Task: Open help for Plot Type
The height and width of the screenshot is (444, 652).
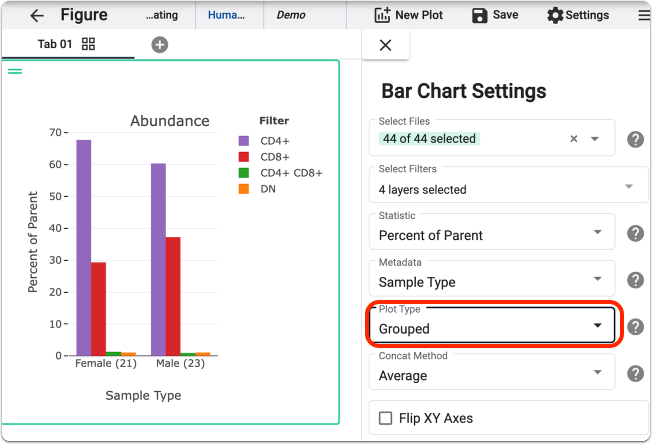Action: [635, 327]
